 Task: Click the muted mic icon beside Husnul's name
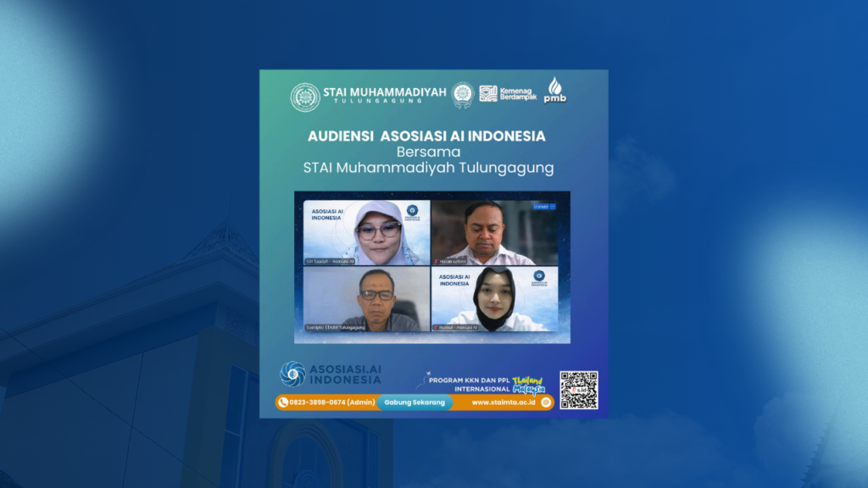coord(436,327)
